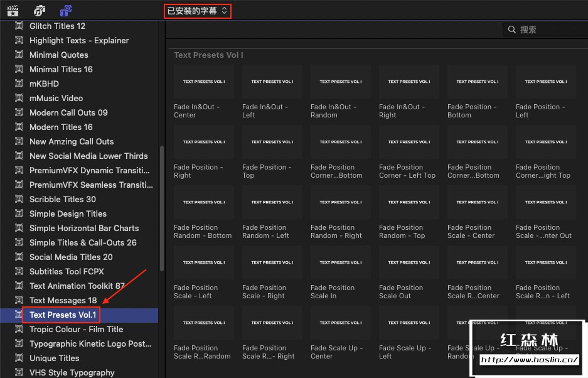Select Fade Position Scale In thumbnail
This screenshot has width=588, height=378.
point(341,262)
